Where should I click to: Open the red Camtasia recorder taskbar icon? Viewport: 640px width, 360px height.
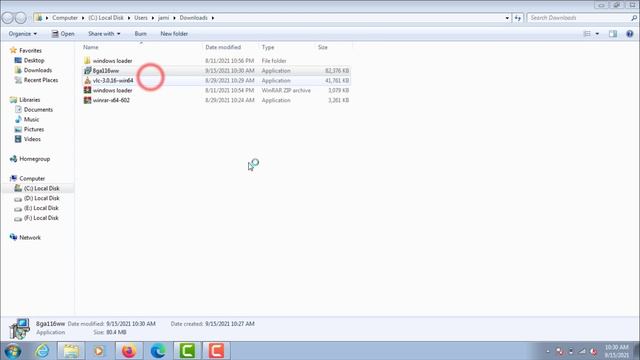[216, 351]
